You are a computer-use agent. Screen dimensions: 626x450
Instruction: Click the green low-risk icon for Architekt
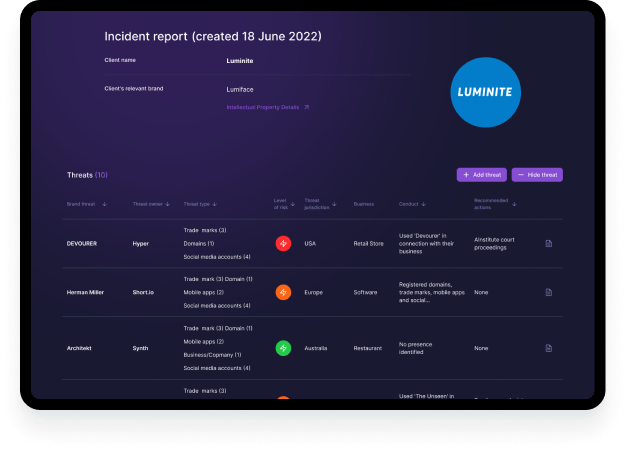(283, 348)
